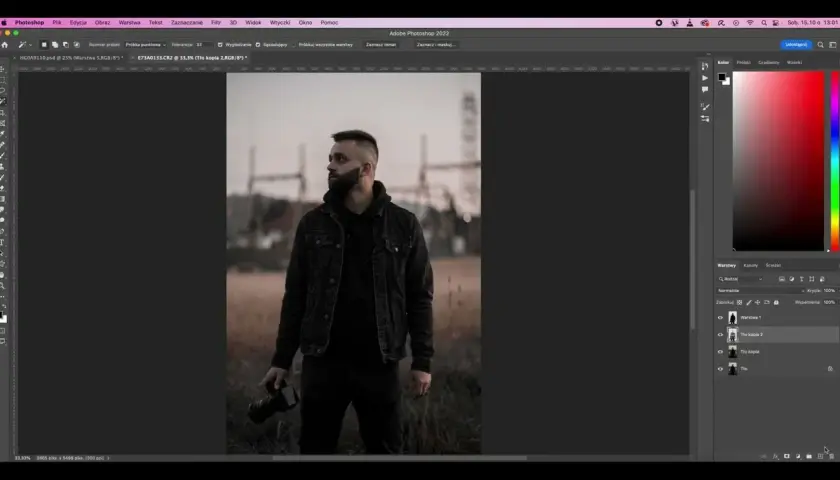Click the Home icon in options bar

(x=5, y=45)
